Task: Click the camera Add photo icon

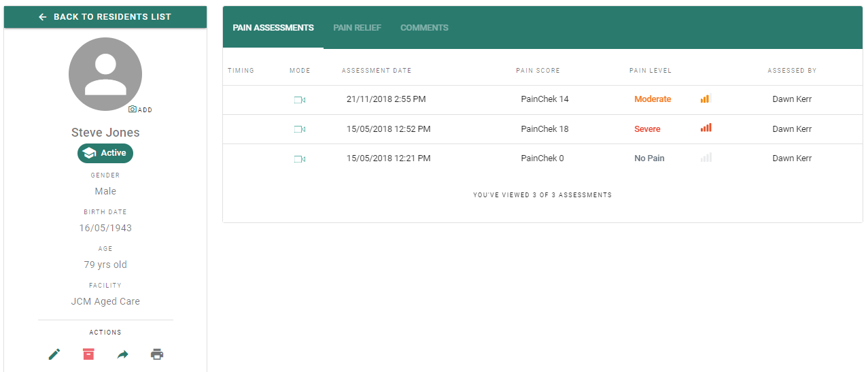Action: pos(140,109)
